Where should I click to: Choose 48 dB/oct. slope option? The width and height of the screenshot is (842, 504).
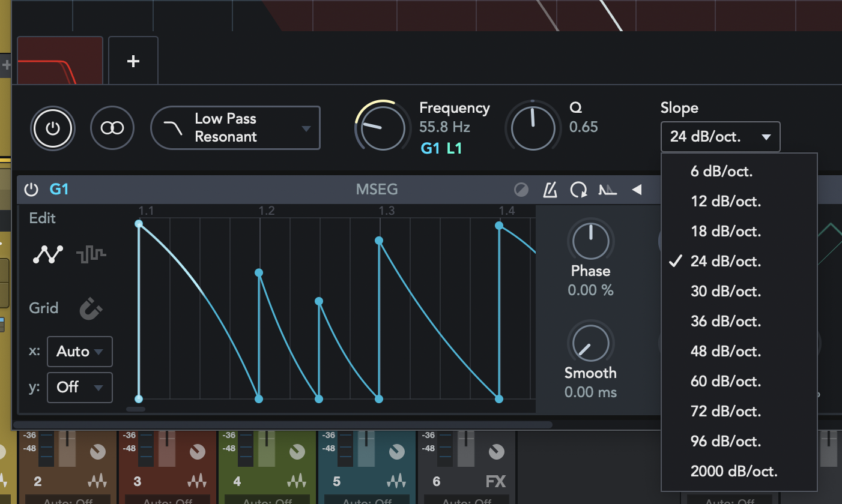739,352
